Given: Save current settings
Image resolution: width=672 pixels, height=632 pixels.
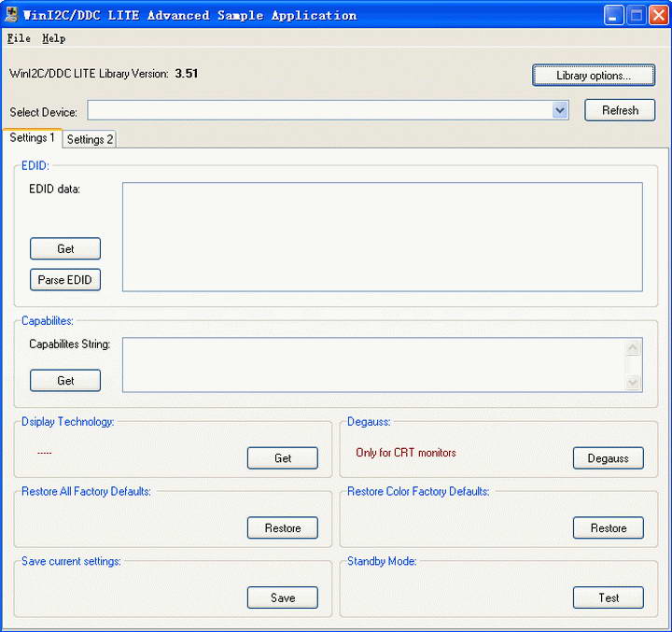Looking at the screenshot, I should pos(283,597).
